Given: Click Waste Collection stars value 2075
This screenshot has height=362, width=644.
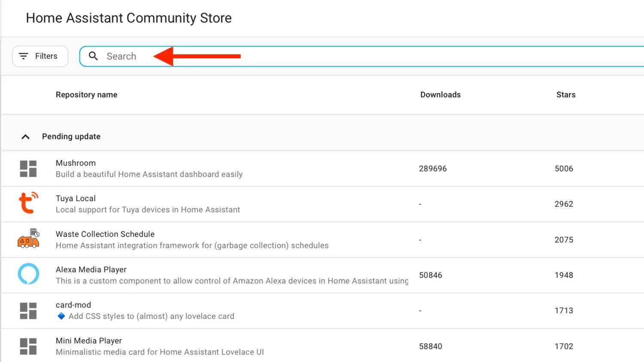Looking at the screenshot, I should click(564, 240).
